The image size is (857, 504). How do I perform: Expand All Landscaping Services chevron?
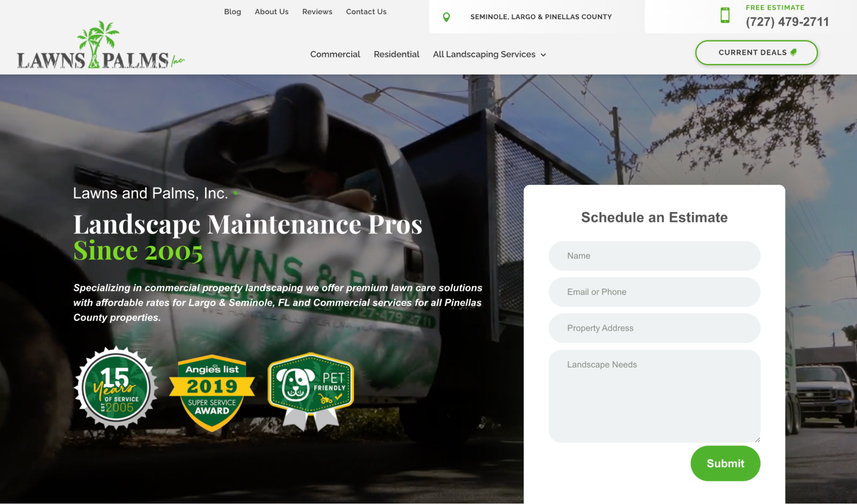543,55
